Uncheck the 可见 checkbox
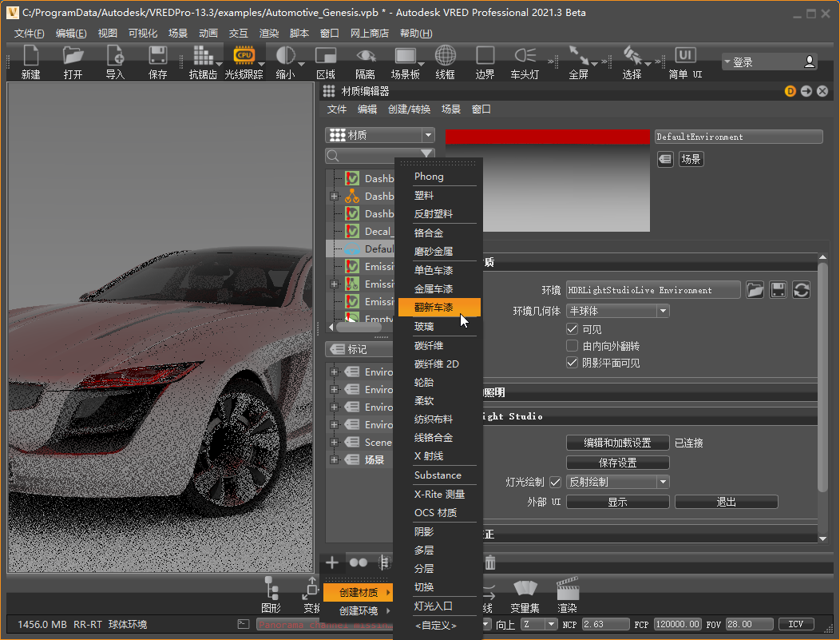The height and width of the screenshot is (640, 840). coord(572,328)
